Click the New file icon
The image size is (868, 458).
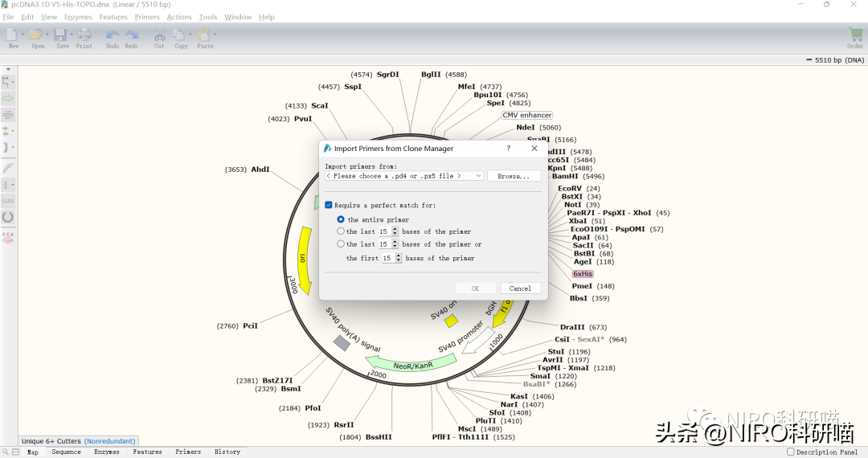13,35
